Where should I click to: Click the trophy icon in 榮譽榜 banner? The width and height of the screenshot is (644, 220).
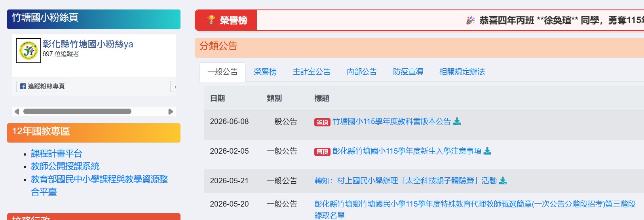(211, 20)
